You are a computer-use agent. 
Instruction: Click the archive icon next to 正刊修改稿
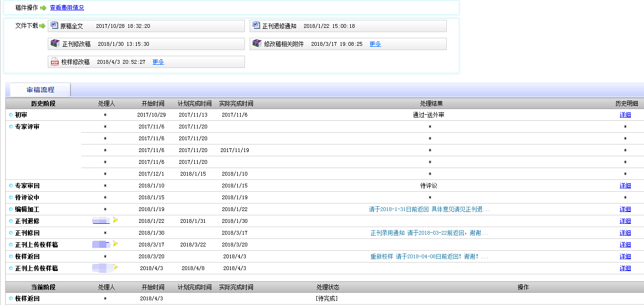coord(55,43)
